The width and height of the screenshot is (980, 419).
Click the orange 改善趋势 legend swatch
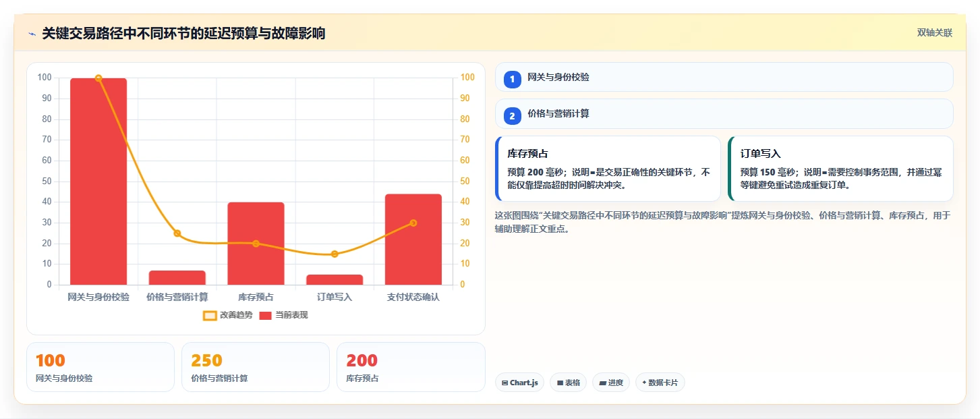(210, 315)
